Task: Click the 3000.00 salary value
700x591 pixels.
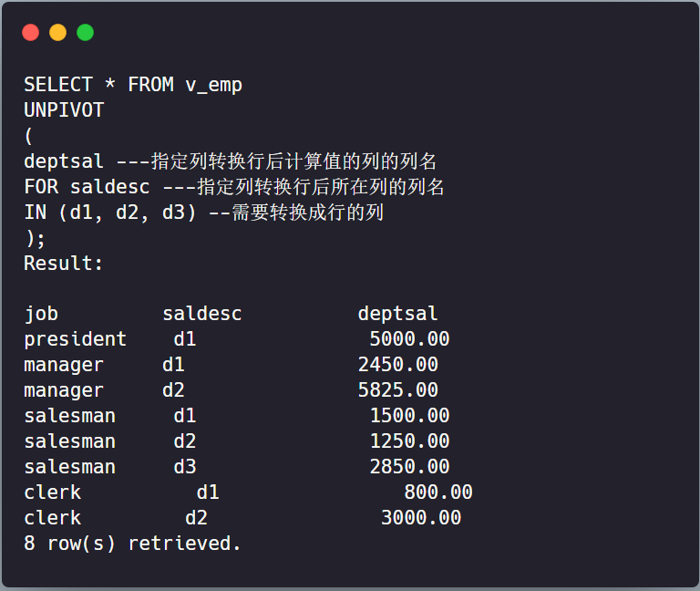Action: [x=420, y=518]
